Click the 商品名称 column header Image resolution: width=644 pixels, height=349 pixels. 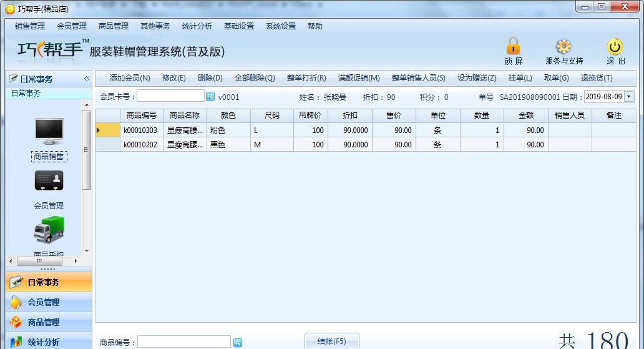(185, 116)
